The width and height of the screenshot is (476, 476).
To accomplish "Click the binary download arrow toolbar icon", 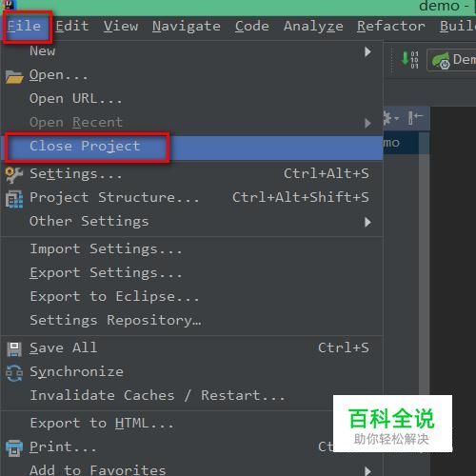I will pos(410,59).
